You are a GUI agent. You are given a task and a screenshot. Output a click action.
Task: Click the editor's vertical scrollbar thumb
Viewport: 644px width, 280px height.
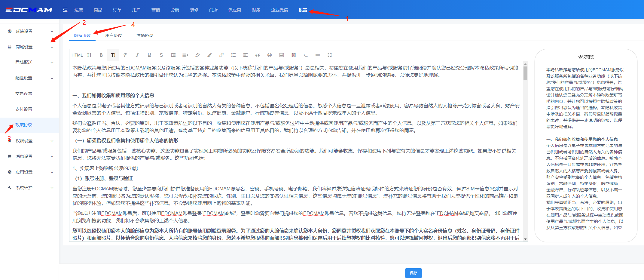(x=525, y=73)
